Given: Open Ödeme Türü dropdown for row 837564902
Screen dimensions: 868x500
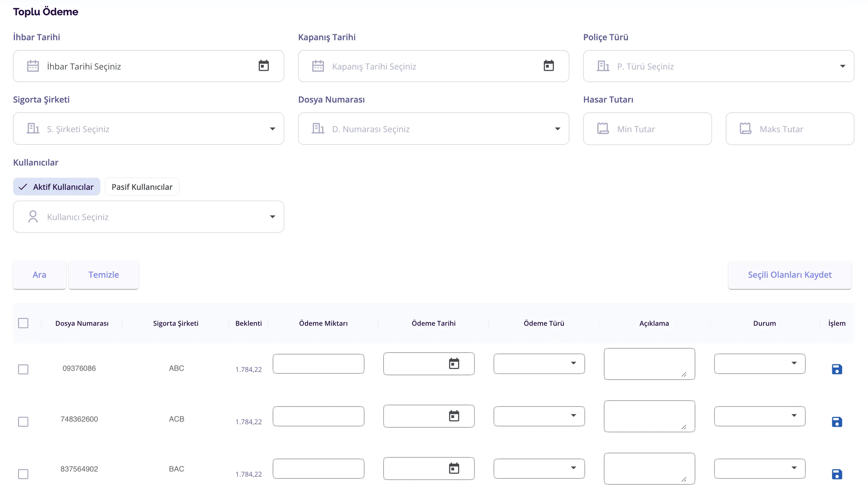Looking at the screenshot, I should click(539, 468).
